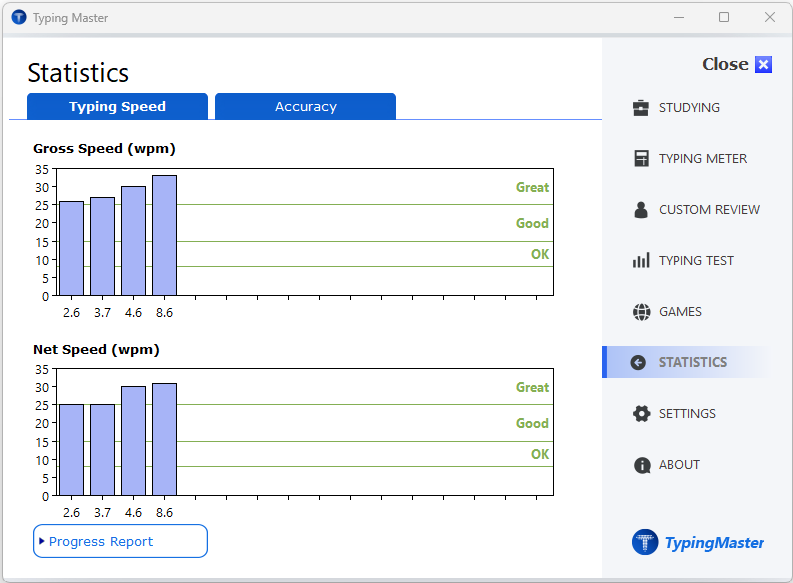Viewport: 793px width, 583px height.
Task: Maximize the Typing Master window
Action: (724, 17)
